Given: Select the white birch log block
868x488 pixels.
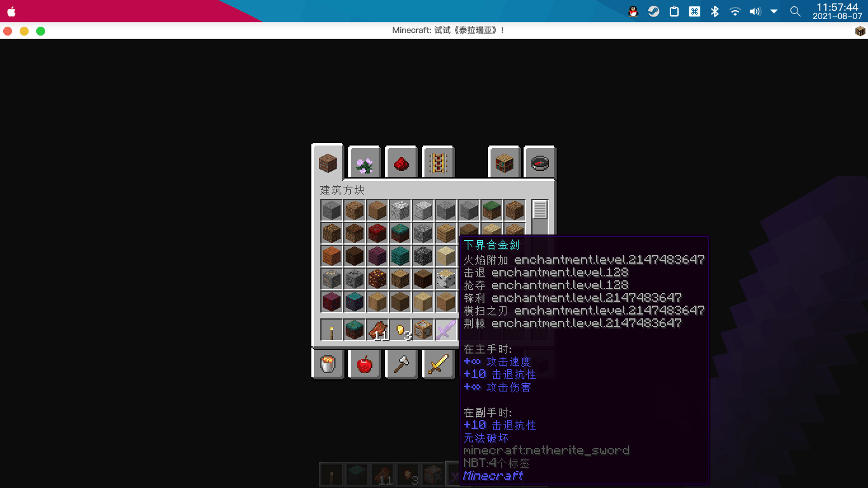Looking at the screenshot, I should coord(446,279).
